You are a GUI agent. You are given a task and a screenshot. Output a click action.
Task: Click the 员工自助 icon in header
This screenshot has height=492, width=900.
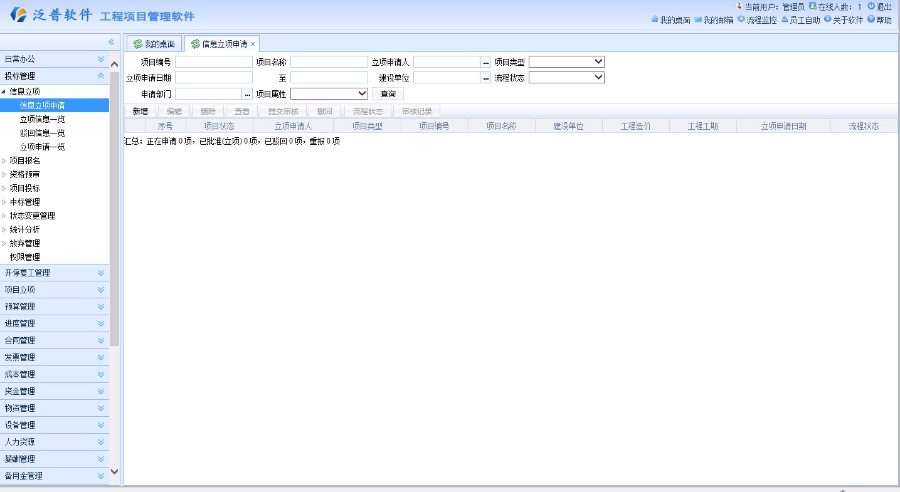pyautogui.click(x=784, y=20)
